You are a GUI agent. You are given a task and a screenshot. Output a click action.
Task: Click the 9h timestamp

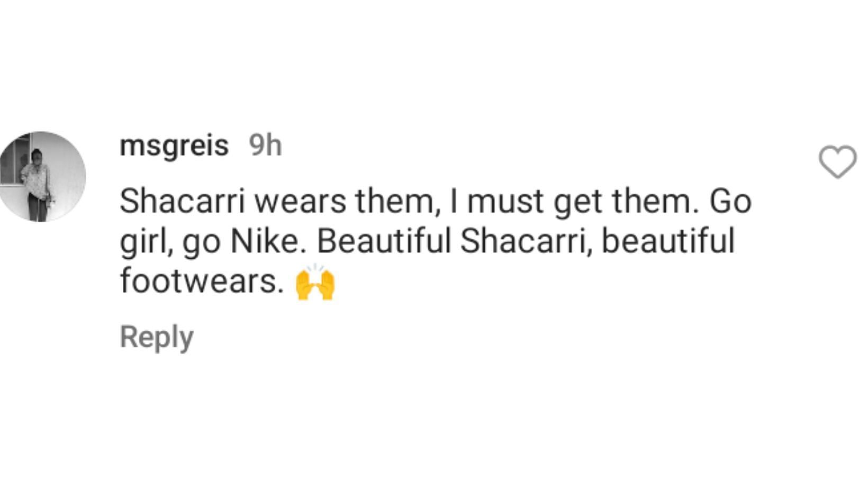click(x=265, y=145)
